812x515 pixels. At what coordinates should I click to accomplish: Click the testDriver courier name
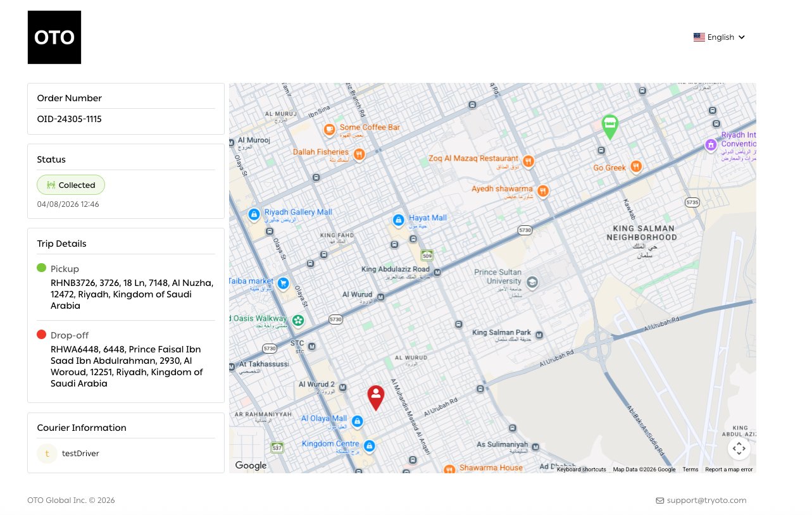[x=80, y=454]
